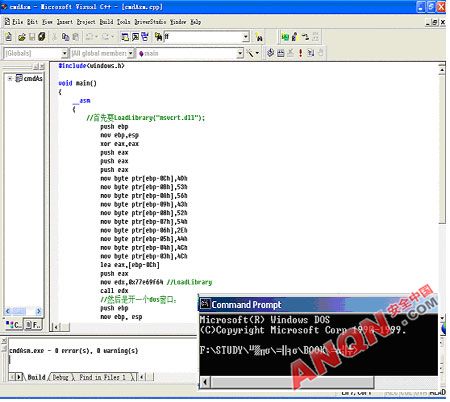Screen dimensions: 450x402
Task: Click the Undo toolbar icon
Action: pos(89,37)
